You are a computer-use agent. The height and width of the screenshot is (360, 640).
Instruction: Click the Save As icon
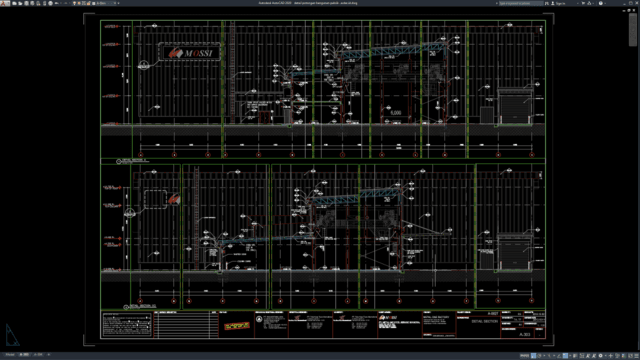32,3
